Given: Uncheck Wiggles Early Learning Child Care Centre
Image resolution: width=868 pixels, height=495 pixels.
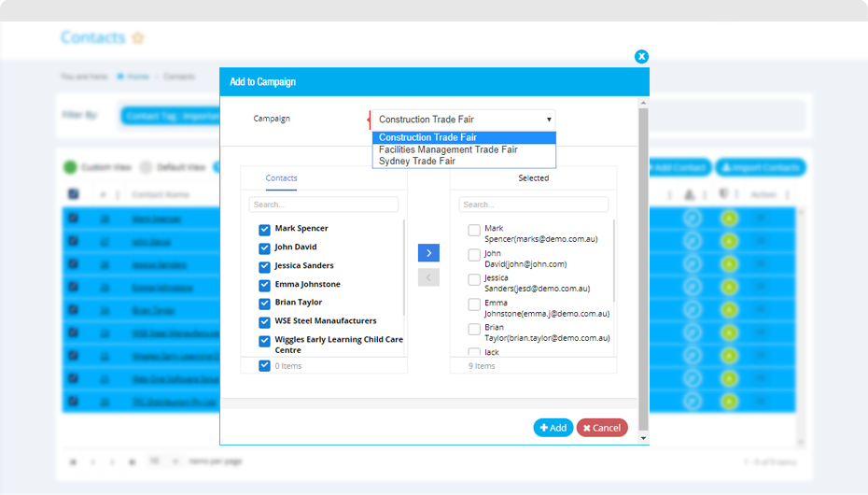Looking at the screenshot, I should (265, 341).
